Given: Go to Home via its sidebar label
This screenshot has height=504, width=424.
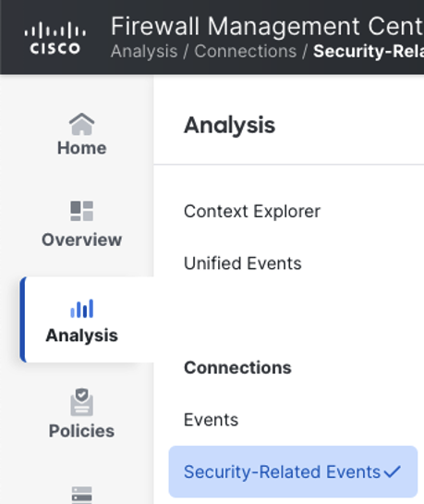Looking at the screenshot, I should point(82,148).
